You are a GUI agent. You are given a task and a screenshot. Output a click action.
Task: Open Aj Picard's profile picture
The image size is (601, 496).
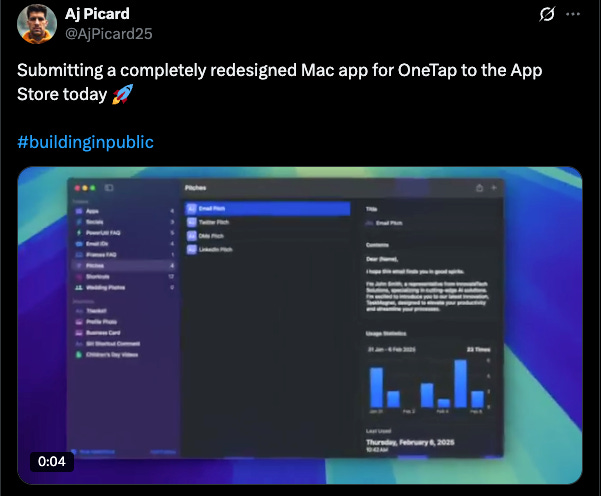point(37,24)
